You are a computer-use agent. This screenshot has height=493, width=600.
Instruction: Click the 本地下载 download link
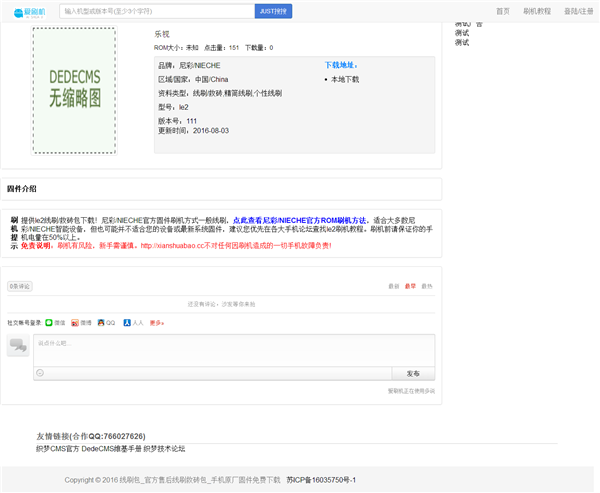(345, 79)
